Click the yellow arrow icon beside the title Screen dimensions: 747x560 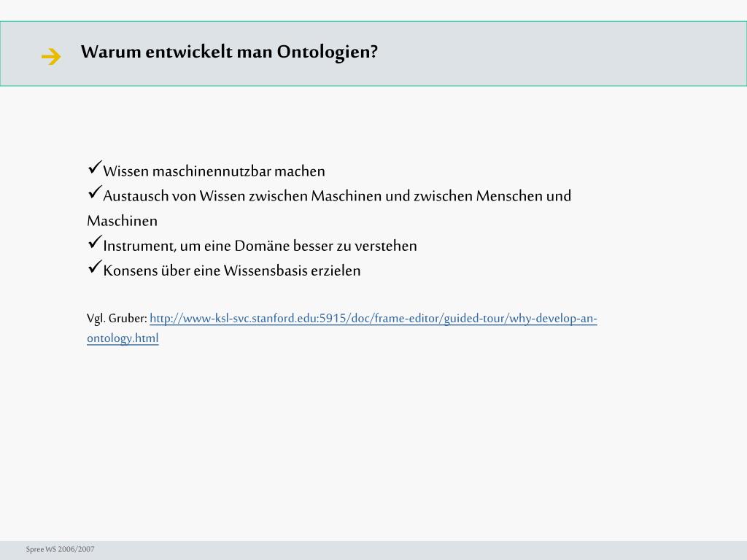click(x=51, y=57)
